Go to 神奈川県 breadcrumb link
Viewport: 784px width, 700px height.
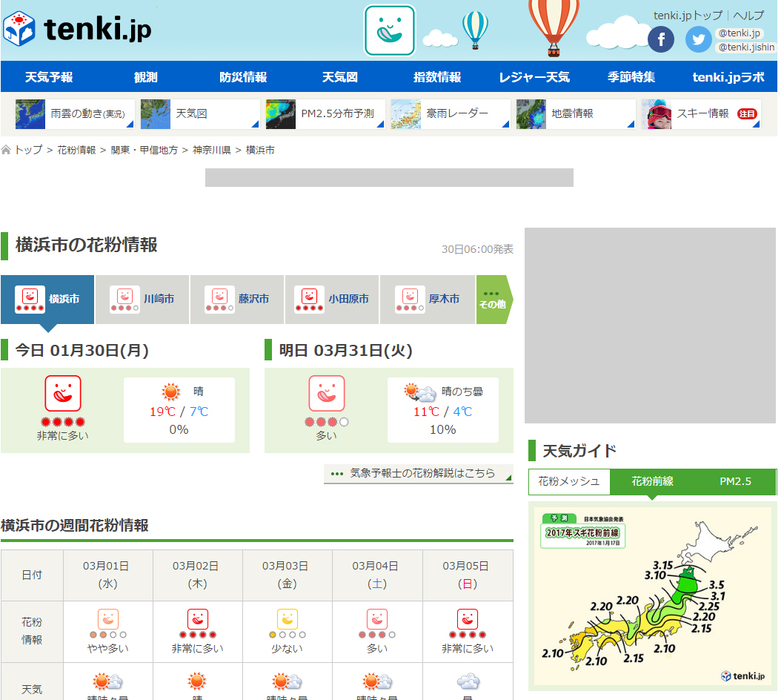211,150
